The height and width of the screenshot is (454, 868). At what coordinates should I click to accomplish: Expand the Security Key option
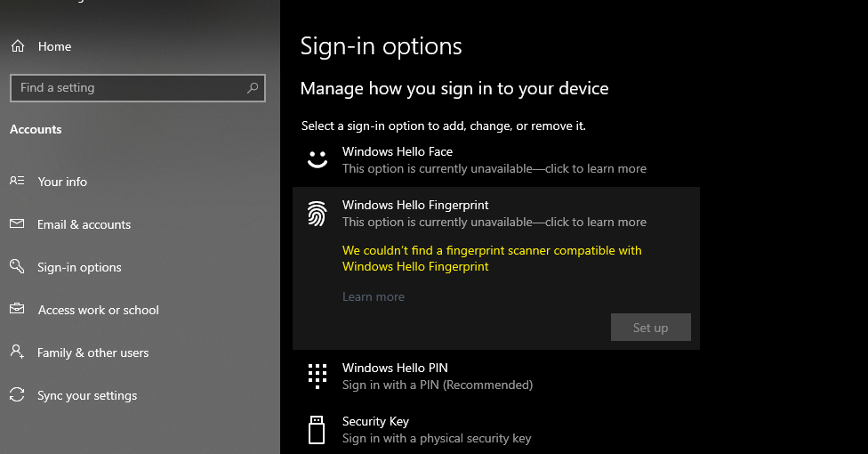[496, 430]
